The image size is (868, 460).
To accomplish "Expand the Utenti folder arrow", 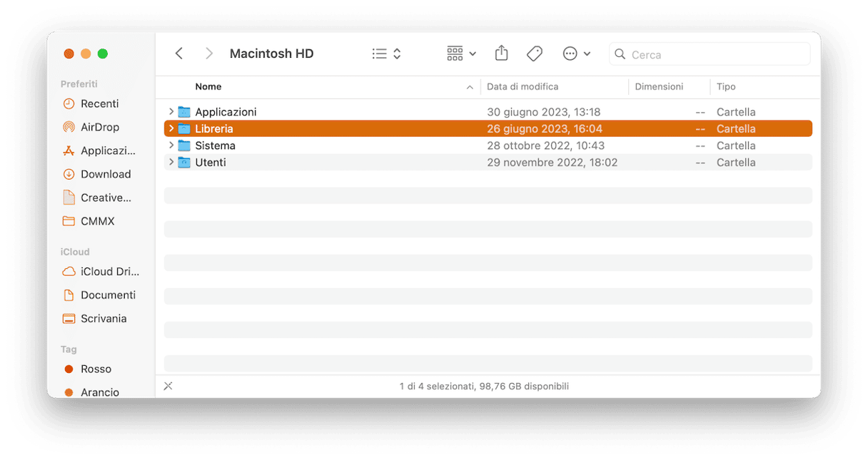I will [171, 163].
